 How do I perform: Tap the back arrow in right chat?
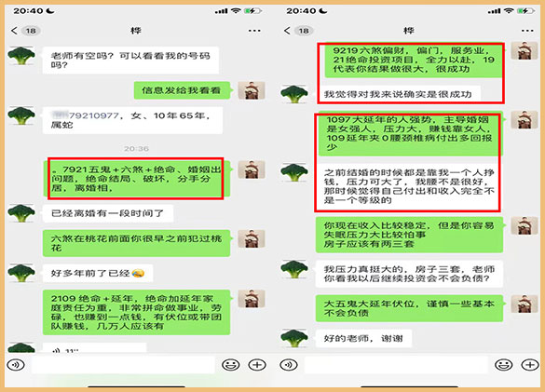pos(287,31)
